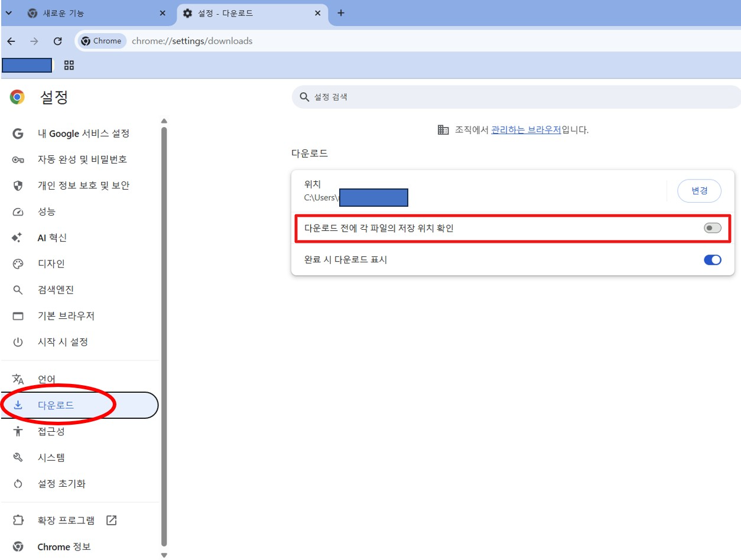Screen dimensions: 741x560
Task: Disable 완료 시 다운로드 표시 toggle
Action: [x=713, y=260]
